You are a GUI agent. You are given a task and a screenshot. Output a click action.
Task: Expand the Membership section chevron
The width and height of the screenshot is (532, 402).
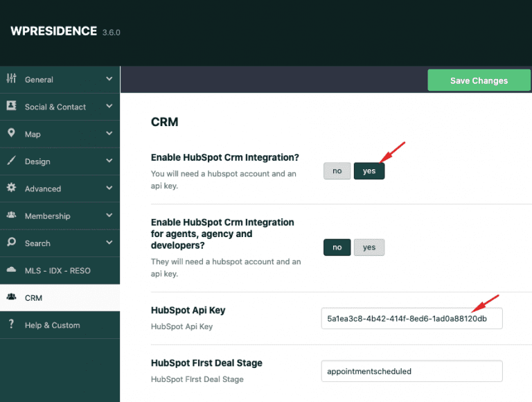109,216
